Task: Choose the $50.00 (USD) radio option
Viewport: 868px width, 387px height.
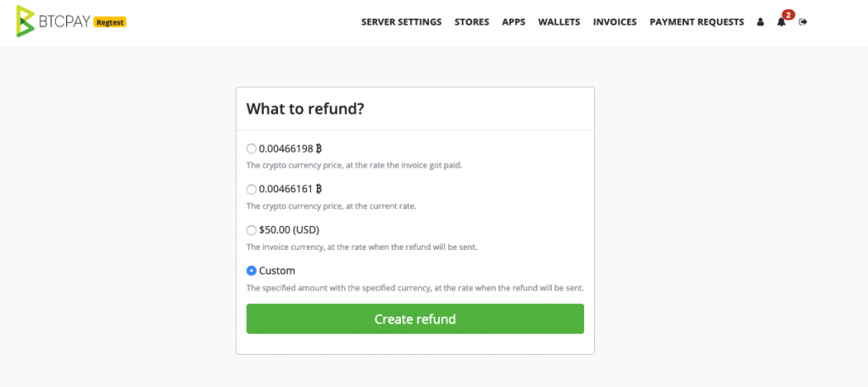Action: 251,230
